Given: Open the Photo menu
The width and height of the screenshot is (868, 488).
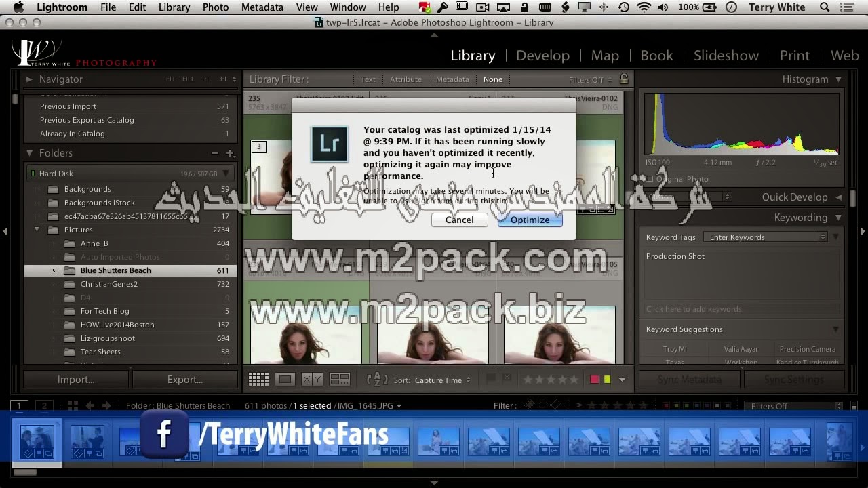Looking at the screenshot, I should pyautogui.click(x=216, y=7).
